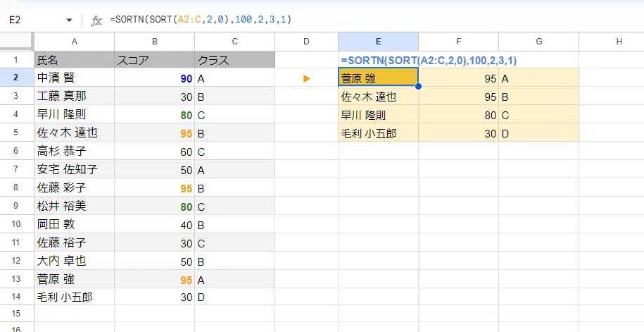This screenshot has height=332, width=644.
Task: Select row 1 header
Action: [x=16, y=60]
